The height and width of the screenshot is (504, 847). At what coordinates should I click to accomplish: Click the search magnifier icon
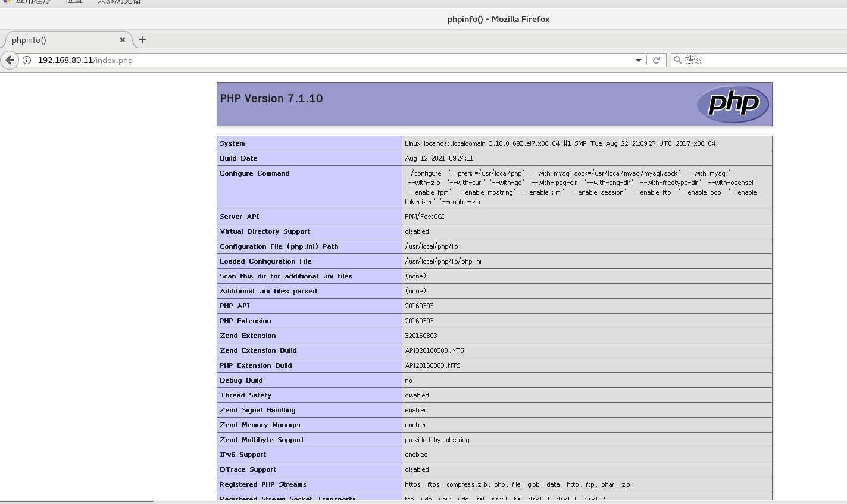677,60
